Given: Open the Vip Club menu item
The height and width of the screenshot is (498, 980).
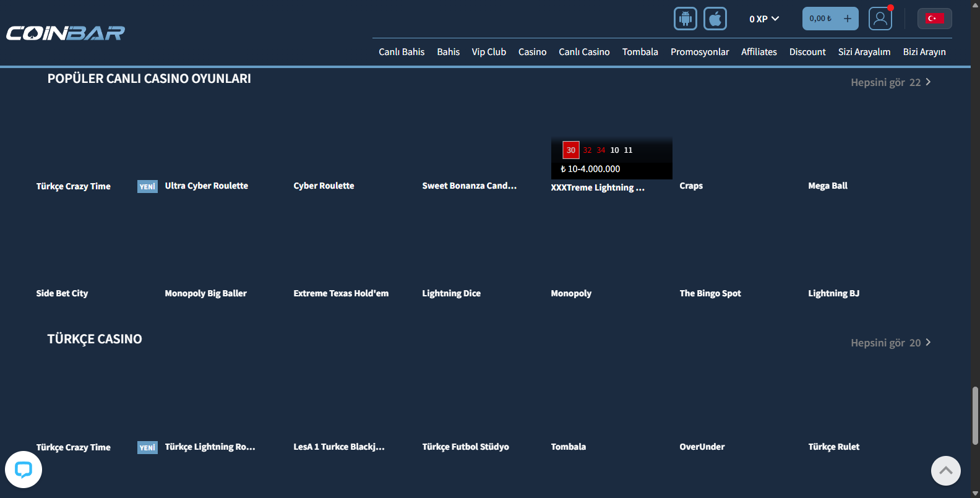Looking at the screenshot, I should tap(489, 52).
